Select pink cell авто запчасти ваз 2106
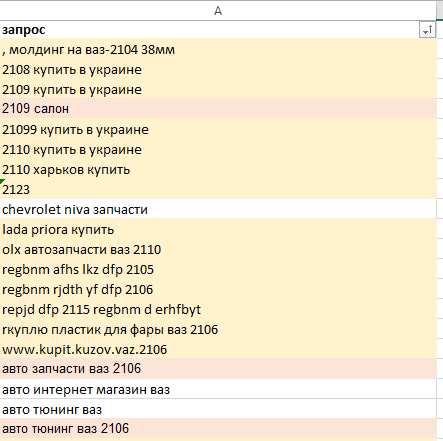This screenshot has height=441, width=443. point(218,369)
